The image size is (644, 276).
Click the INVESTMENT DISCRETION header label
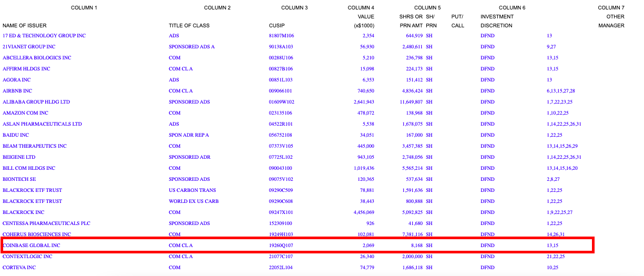[x=497, y=21]
